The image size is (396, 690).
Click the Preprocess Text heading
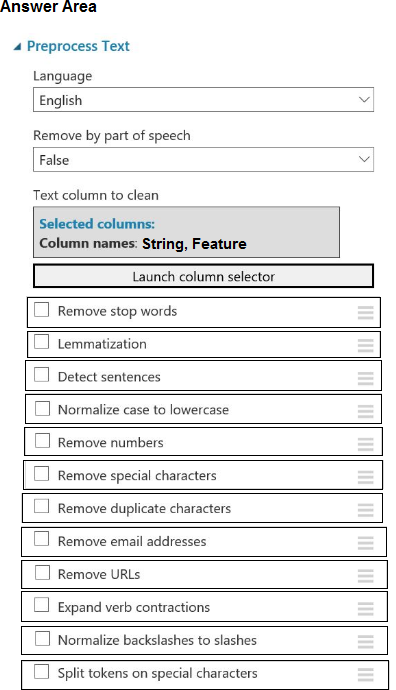78,46
